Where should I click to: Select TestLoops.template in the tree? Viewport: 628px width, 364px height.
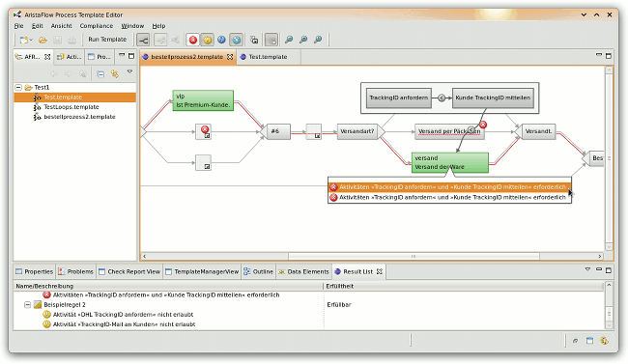(71, 107)
